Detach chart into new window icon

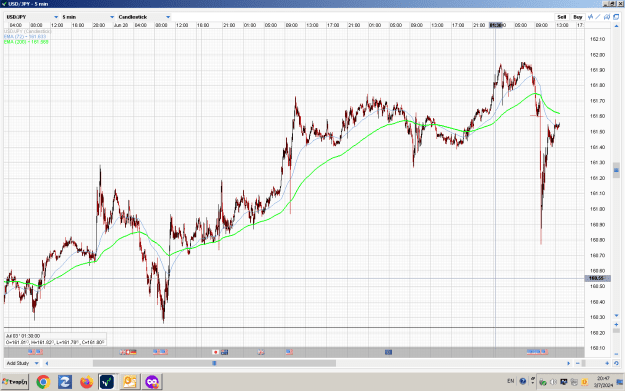(616, 17)
